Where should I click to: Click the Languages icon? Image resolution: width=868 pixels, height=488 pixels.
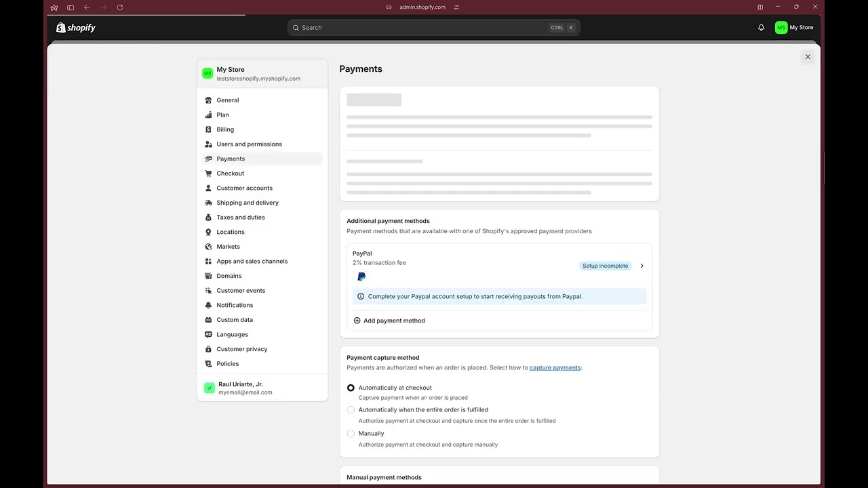[x=208, y=335]
